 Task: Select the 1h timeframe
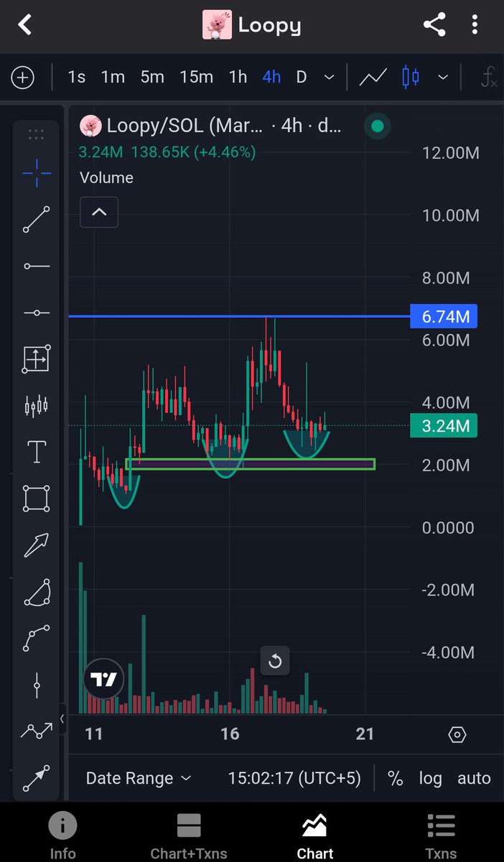coord(238,77)
